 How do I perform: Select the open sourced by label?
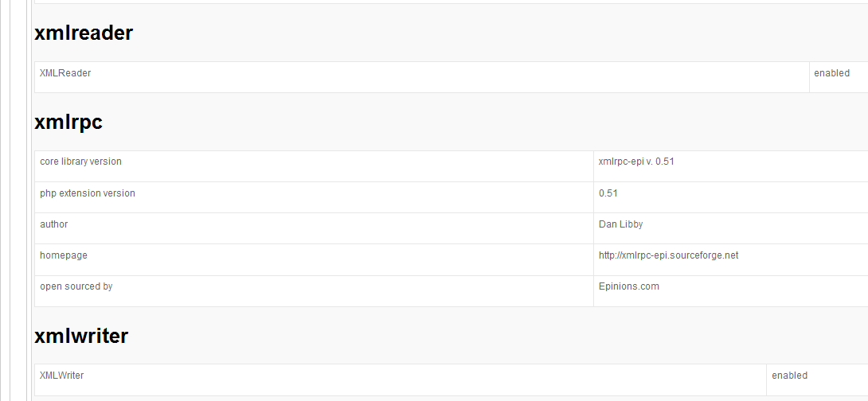[76, 286]
